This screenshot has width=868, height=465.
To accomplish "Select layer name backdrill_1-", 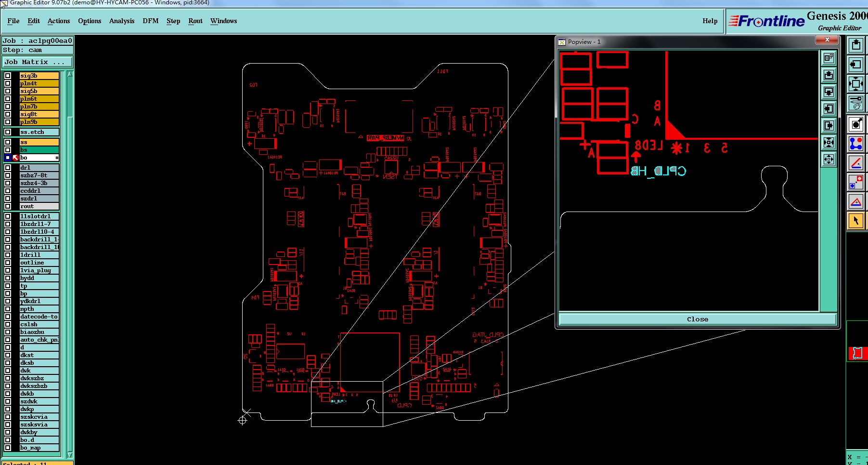I will (39, 239).
